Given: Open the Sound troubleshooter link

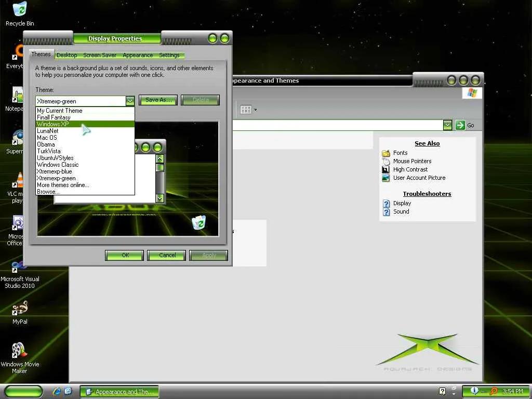Looking at the screenshot, I should coord(402,212).
